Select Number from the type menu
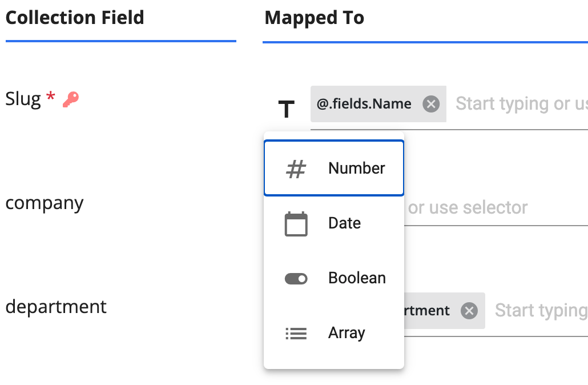This screenshot has height=385, width=588. (334, 168)
